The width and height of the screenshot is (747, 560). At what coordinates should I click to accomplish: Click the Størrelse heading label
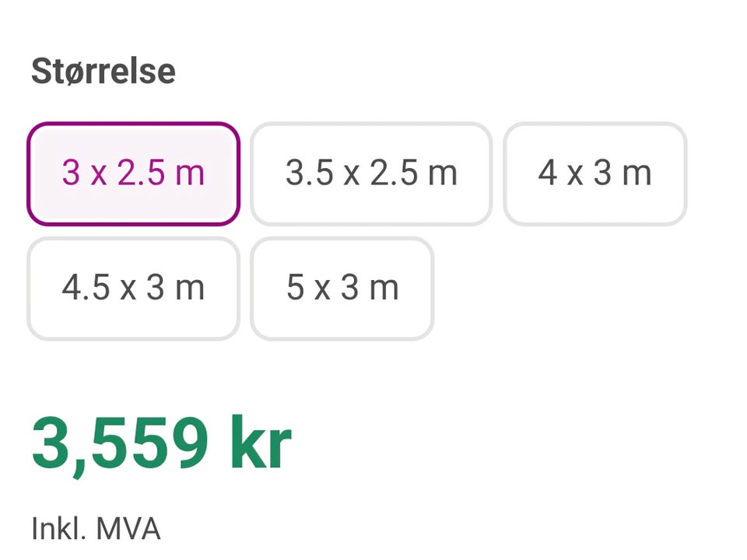coord(103,72)
